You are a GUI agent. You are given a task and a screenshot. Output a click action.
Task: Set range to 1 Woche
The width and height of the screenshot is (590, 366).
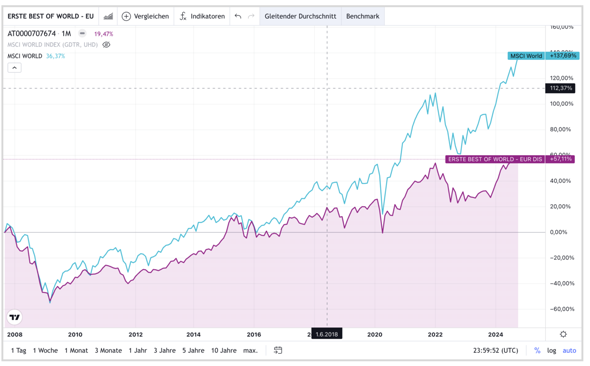45,350
